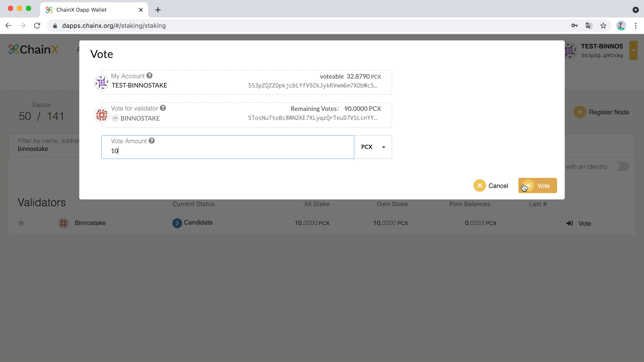Image resolution: width=644 pixels, height=362 pixels.
Task: Click the Current Status column header
Action: tap(194, 204)
